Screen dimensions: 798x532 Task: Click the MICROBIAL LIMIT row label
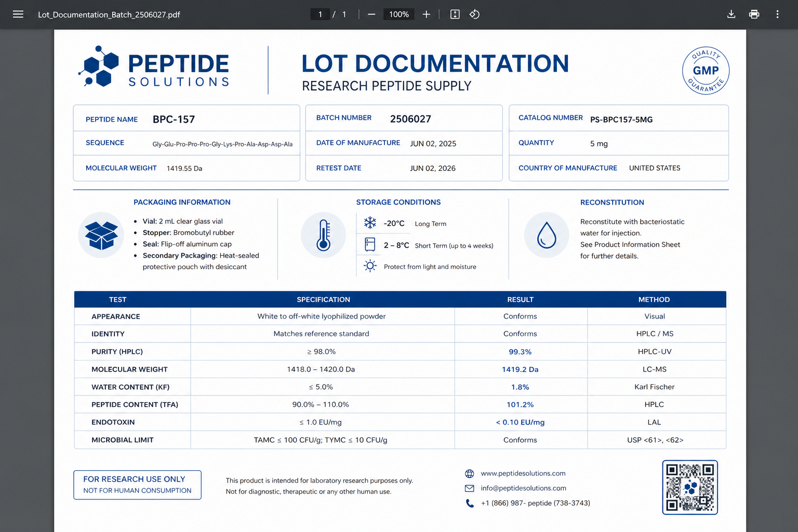[x=123, y=440]
